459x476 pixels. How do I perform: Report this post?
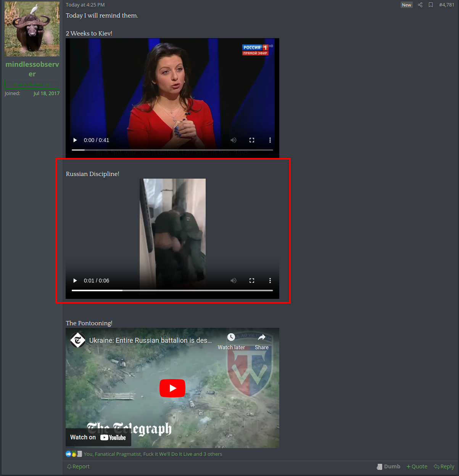point(78,466)
